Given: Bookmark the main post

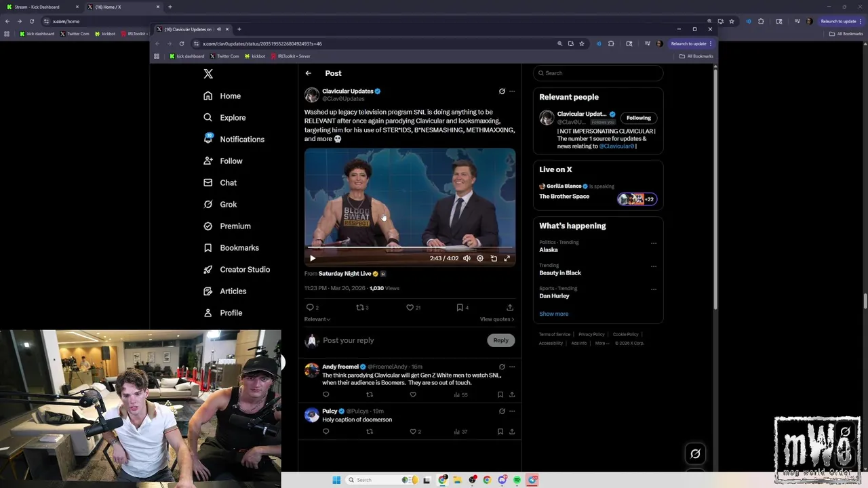Looking at the screenshot, I should click(460, 308).
